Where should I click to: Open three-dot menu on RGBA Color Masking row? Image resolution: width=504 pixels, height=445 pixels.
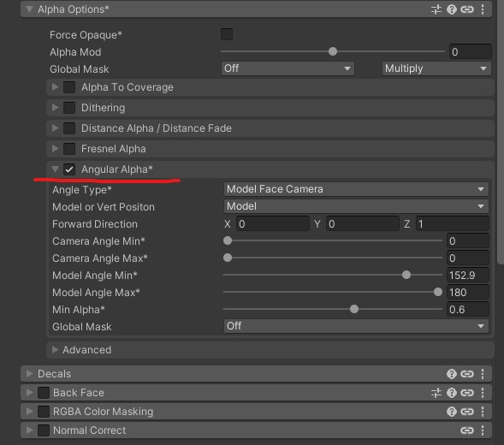(x=483, y=412)
